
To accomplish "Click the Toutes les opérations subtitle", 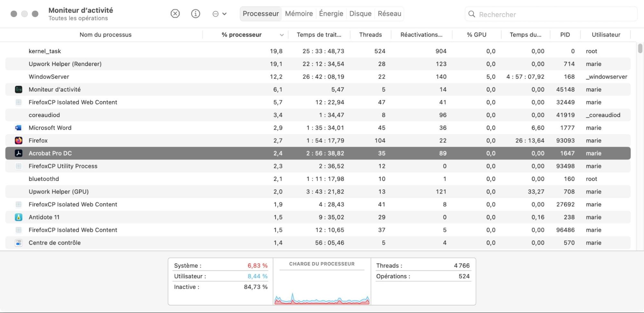I will point(78,18).
